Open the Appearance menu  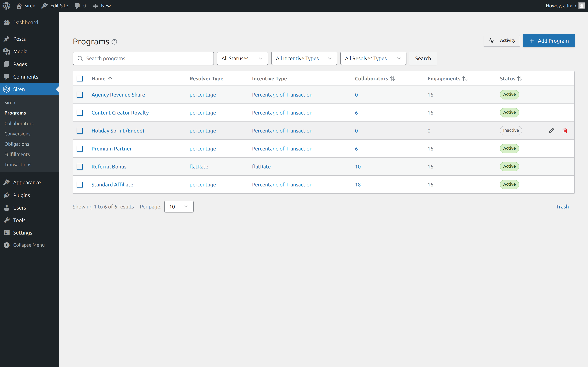tap(27, 182)
